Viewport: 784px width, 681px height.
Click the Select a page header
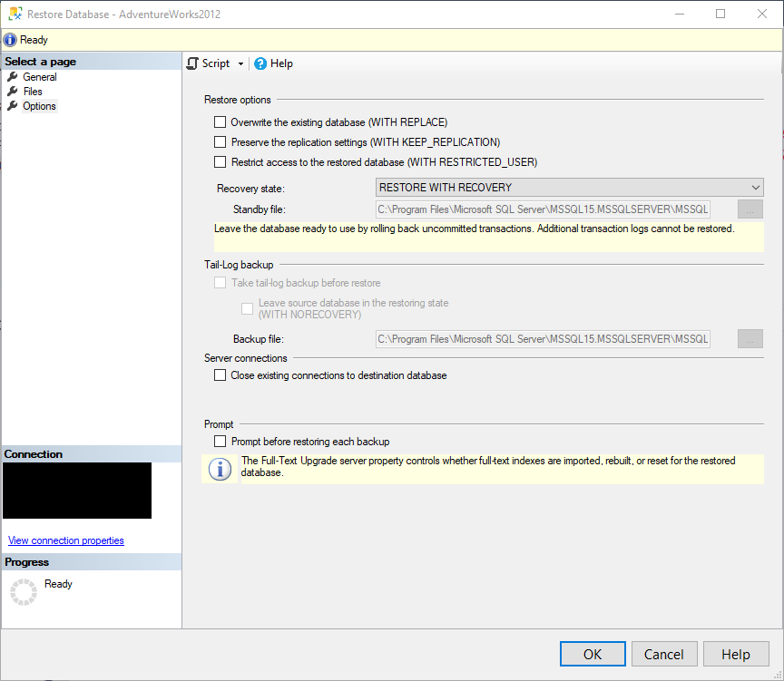point(92,62)
